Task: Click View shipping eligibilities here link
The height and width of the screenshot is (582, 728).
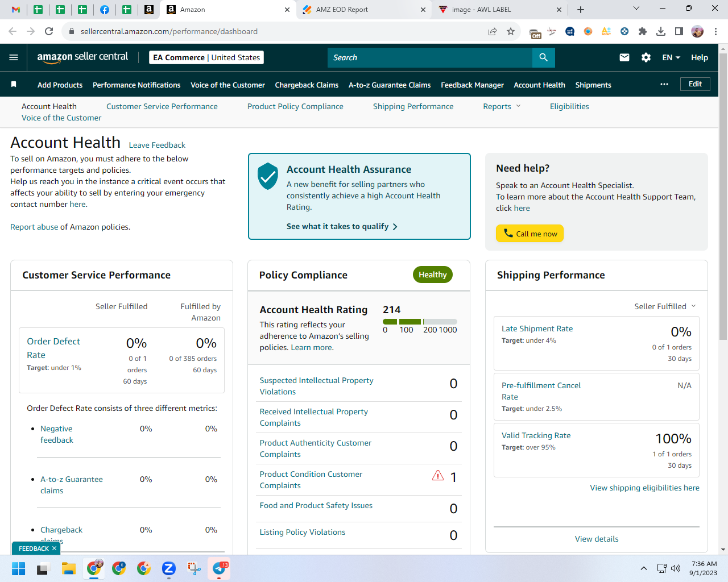Action: (x=644, y=488)
